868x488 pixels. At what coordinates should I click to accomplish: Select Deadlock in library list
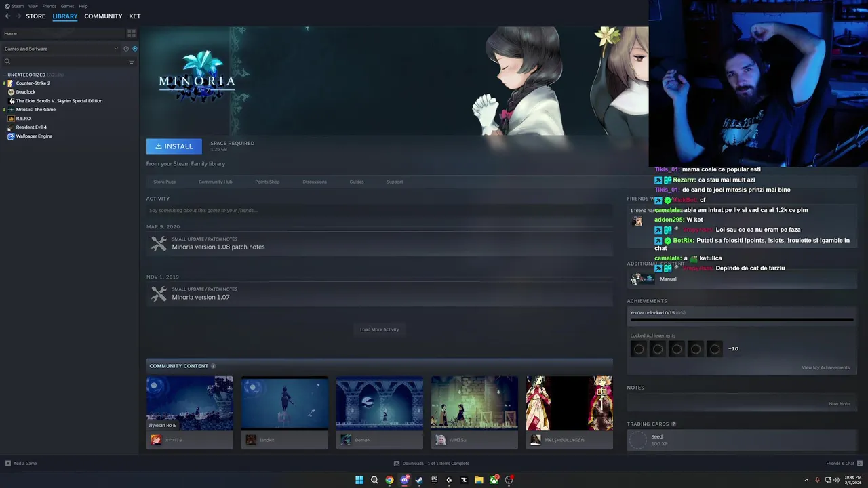click(x=25, y=92)
